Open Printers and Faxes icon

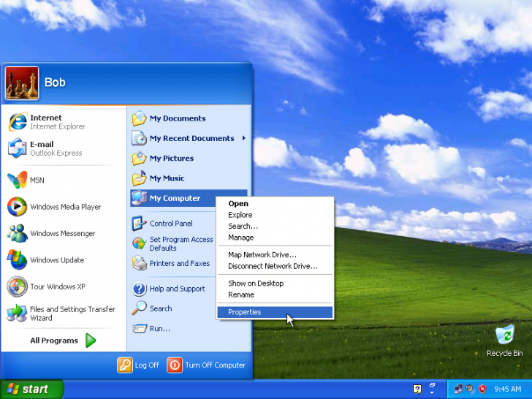(139, 263)
